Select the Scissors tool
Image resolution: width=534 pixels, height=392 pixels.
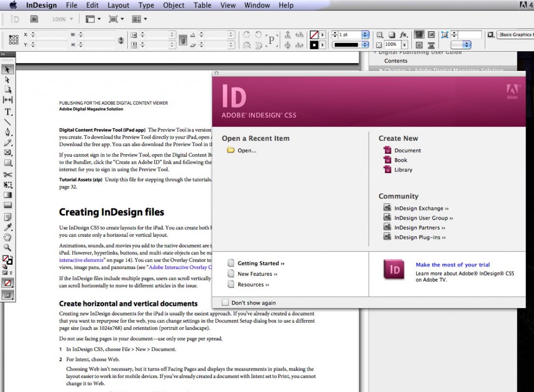pyautogui.click(x=7, y=174)
